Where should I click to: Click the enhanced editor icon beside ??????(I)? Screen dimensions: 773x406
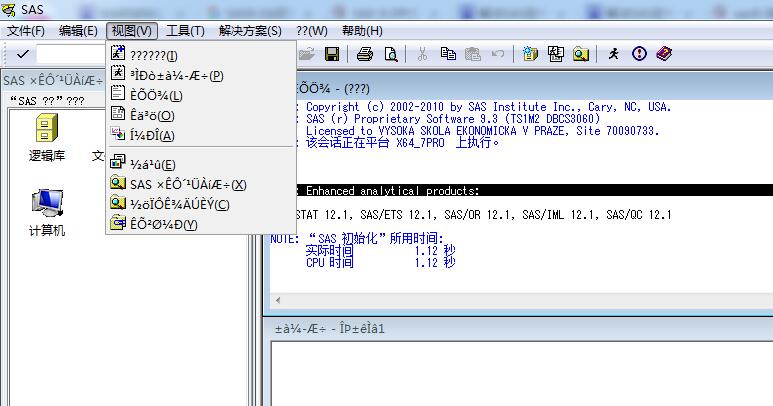click(x=118, y=53)
